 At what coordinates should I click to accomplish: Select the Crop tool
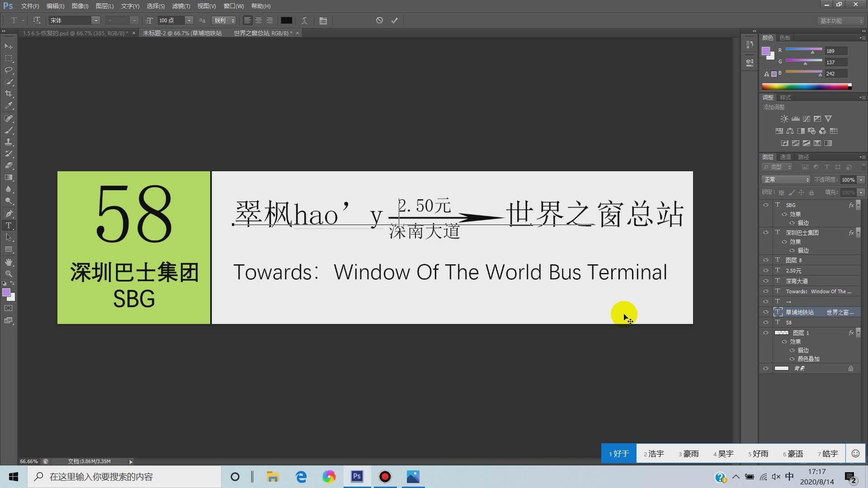pyautogui.click(x=9, y=94)
